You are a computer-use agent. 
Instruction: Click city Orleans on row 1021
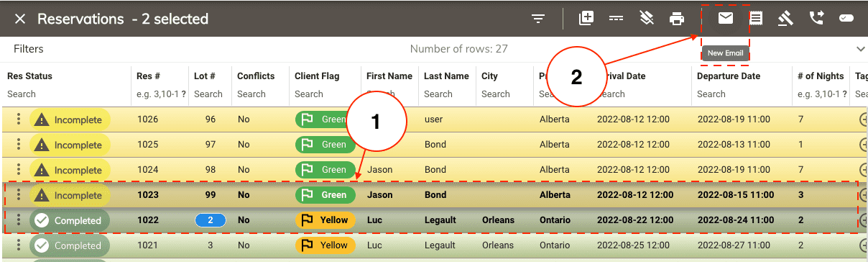(498, 245)
